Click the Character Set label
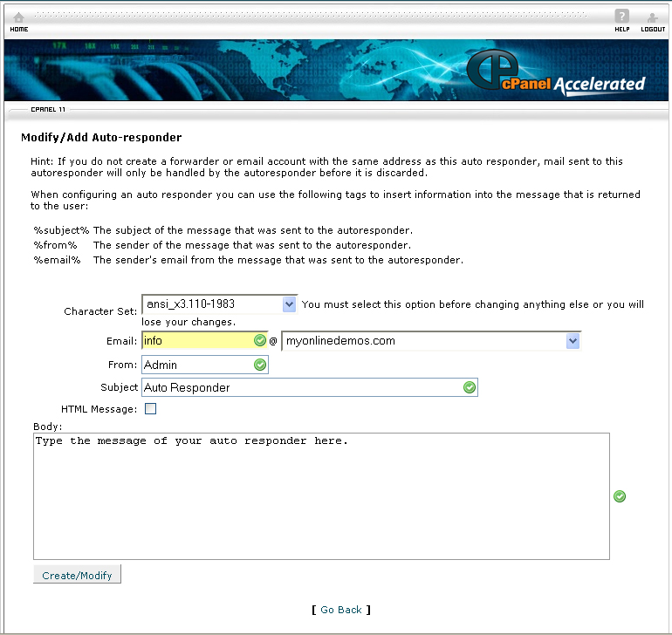The width and height of the screenshot is (672, 635). (x=100, y=311)
